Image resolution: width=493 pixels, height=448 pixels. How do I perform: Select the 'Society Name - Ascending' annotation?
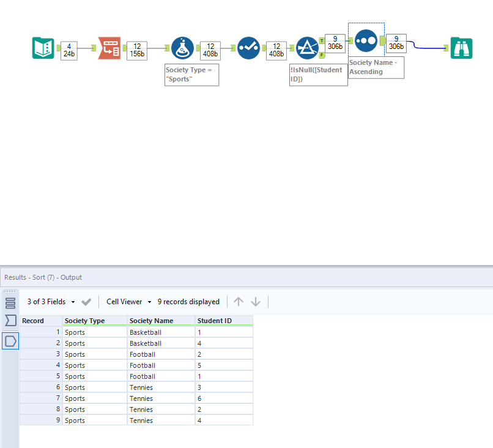[376, 67]
